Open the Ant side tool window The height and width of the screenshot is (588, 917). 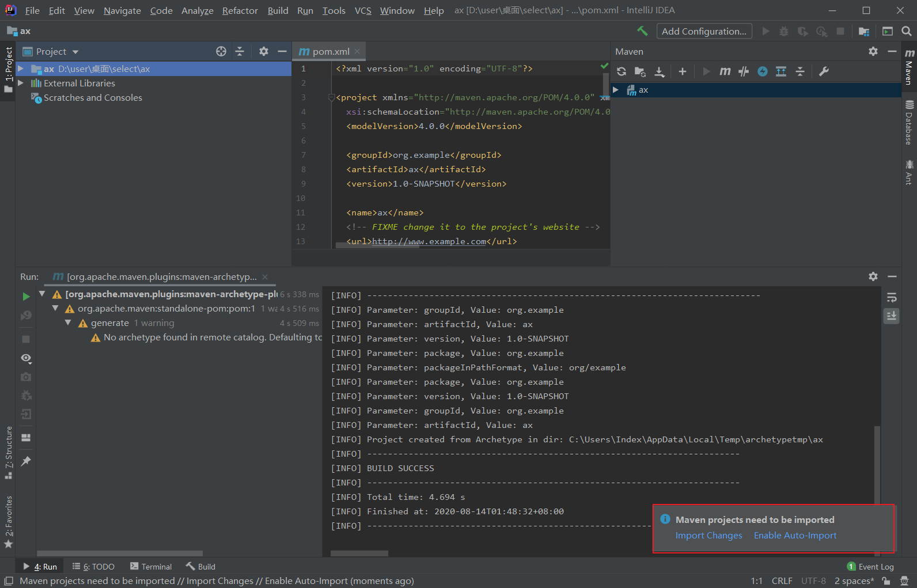coord(910,172)
